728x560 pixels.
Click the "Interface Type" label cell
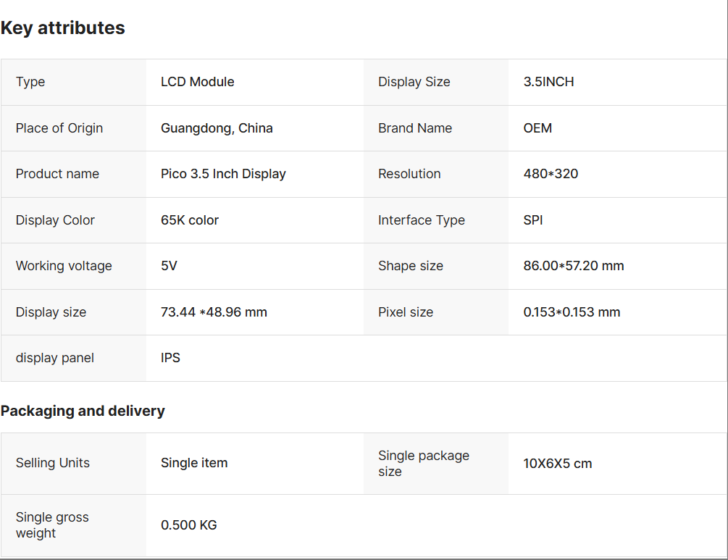[x=422, y=220]
